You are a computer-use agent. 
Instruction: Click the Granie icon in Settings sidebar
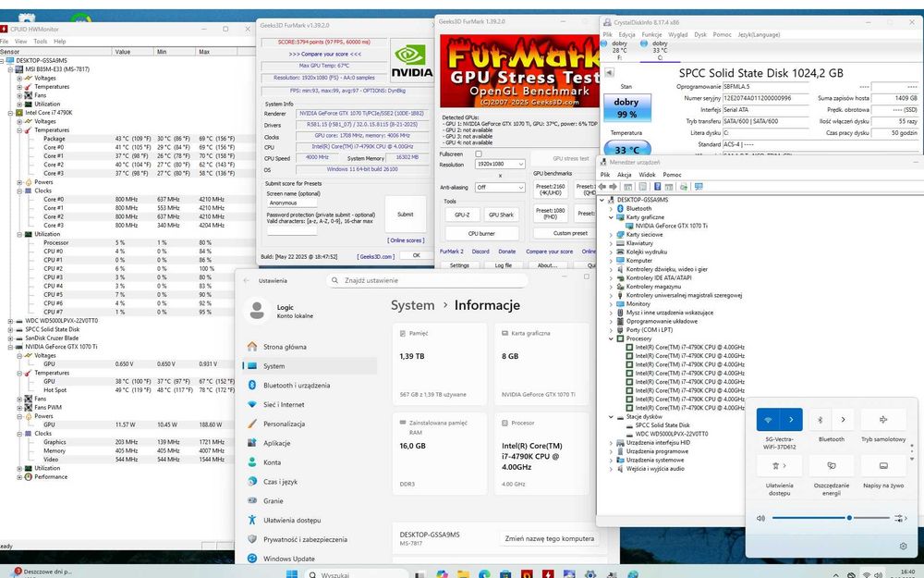click(x=252, y=500)
